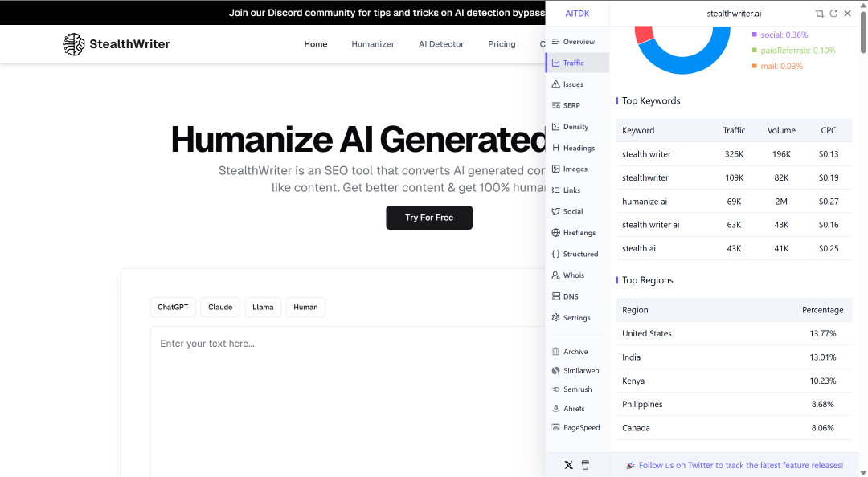Click the Discord community banner text
This screenshot has width=868, height=477.
(387, 13)
